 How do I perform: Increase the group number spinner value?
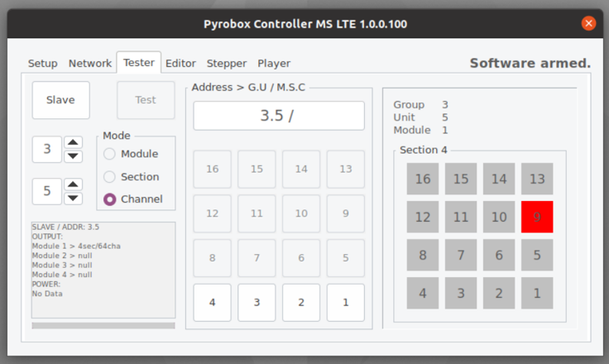point(73,142)
